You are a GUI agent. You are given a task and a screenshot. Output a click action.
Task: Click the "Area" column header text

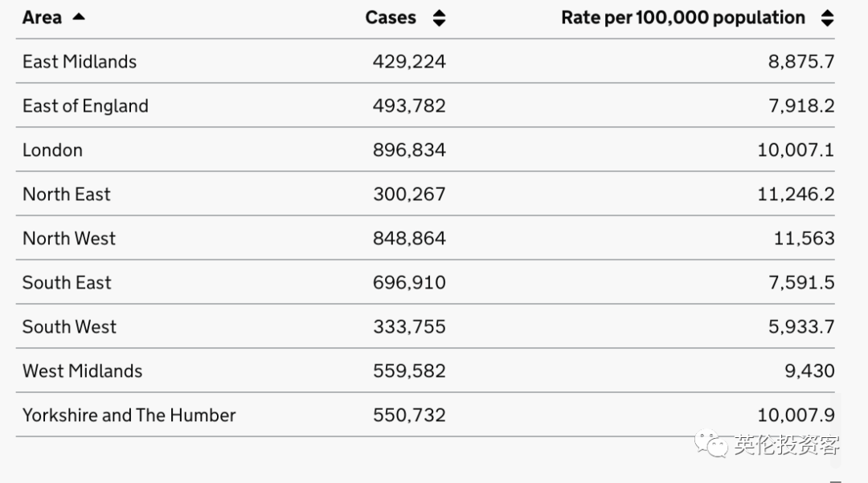point(42,18)
